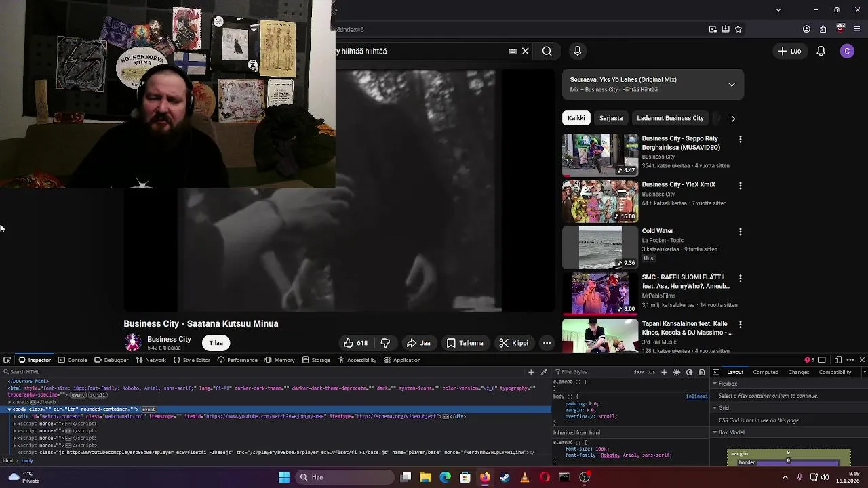Screen dimensions: 868x488
Task: Collapse the body element node
Action: (9, 409)
